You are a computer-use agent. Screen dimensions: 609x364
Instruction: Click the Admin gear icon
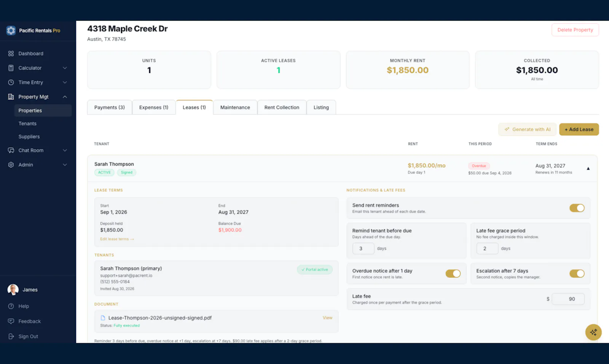(x=11, y=165)
